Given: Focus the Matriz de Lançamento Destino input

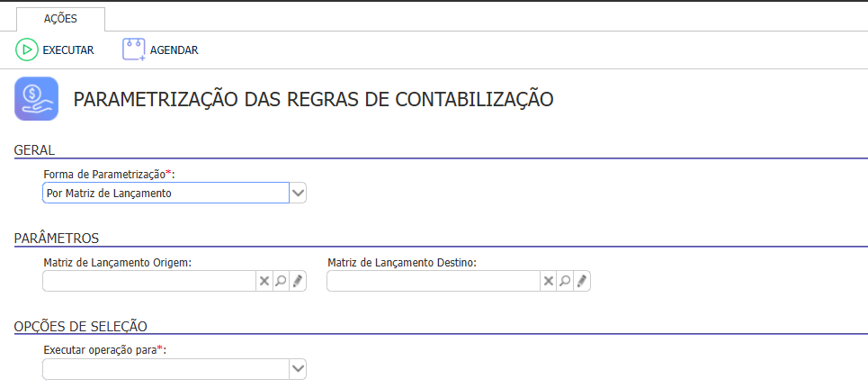Looking at the screenshot, I should (x=434, y=281).
